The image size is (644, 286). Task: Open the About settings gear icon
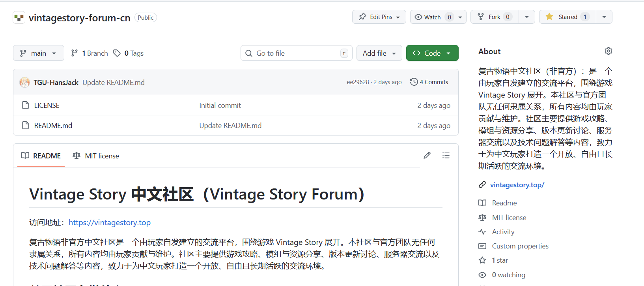[609, 51]
